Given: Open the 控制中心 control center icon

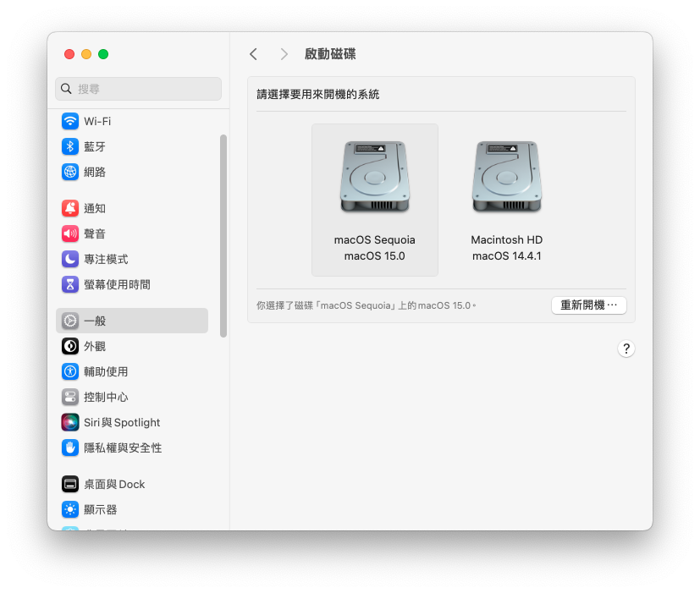Looking at the screenshot, I should pos(70,397).
